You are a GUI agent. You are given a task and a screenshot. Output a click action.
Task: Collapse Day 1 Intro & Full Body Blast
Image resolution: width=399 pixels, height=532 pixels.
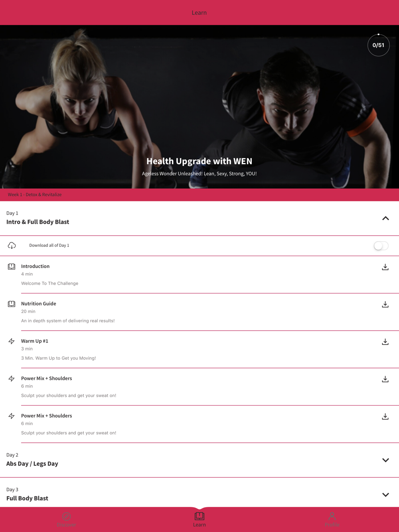[x=385, y=218]
